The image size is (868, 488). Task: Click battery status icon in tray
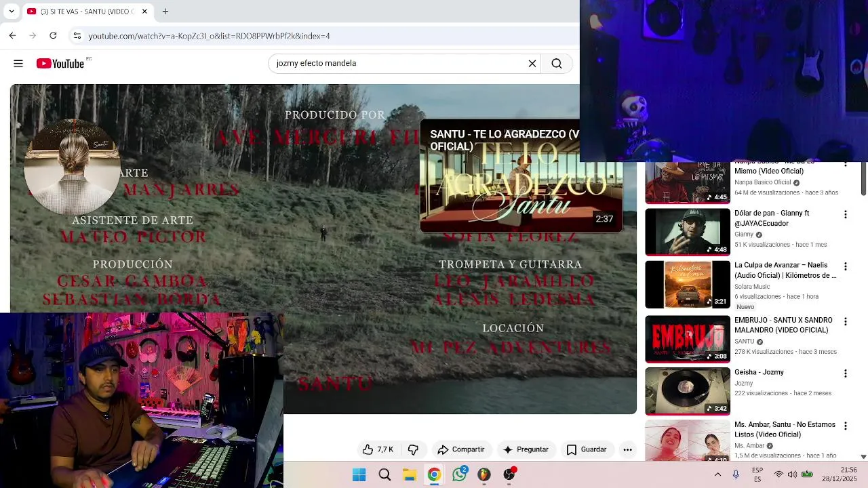tap(807, 475)
